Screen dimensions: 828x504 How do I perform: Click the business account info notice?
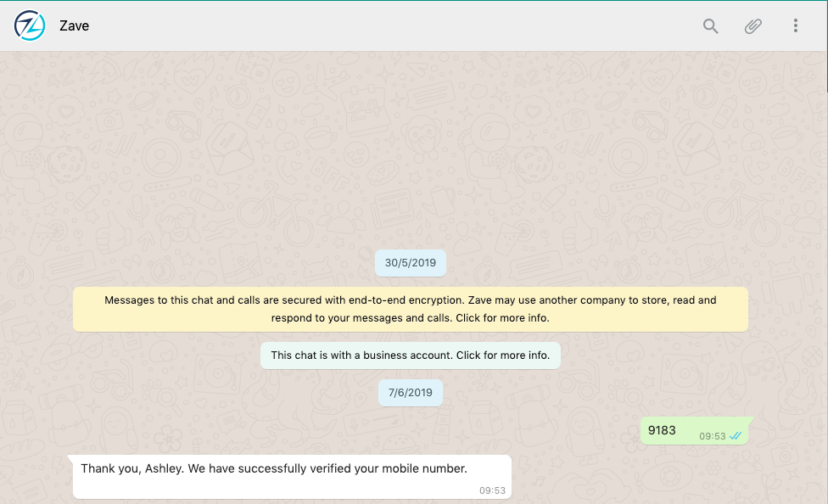(x=411, y=355)
